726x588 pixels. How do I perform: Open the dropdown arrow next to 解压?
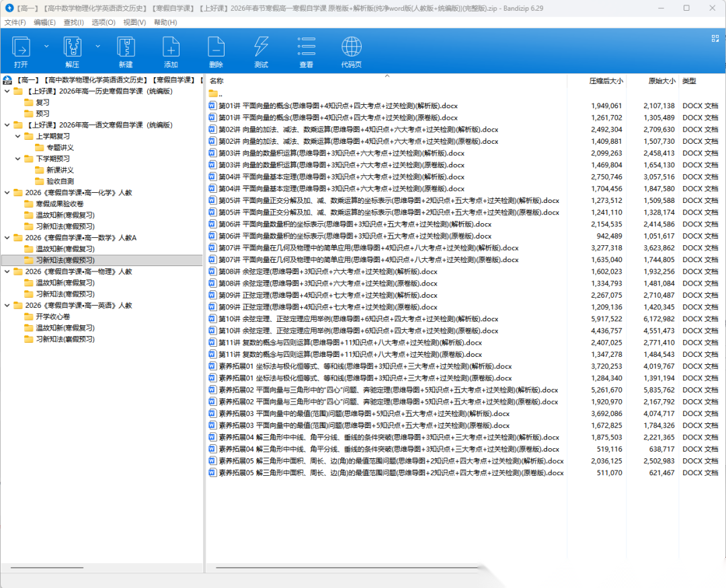click(x=97, y=46)
